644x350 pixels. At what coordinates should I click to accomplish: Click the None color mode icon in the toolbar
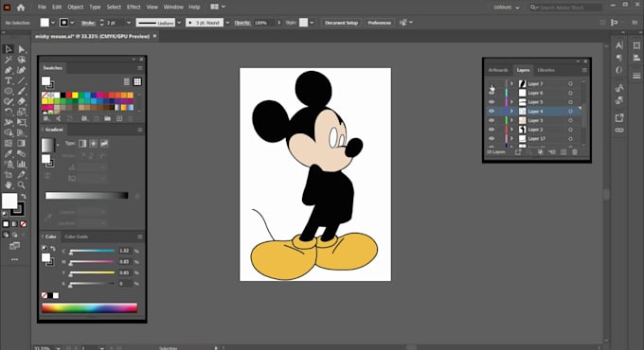tap(24, 224)
